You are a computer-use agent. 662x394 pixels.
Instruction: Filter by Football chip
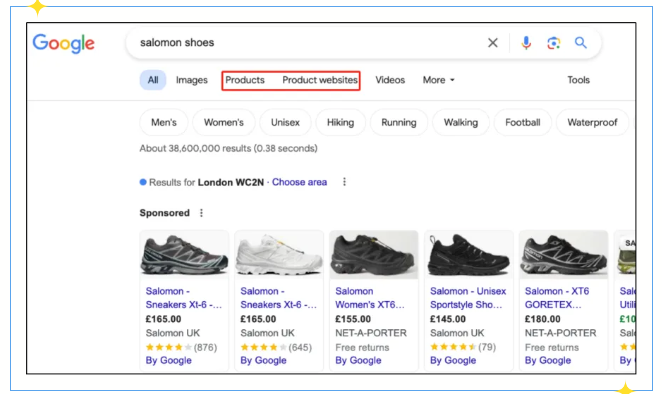523,122
